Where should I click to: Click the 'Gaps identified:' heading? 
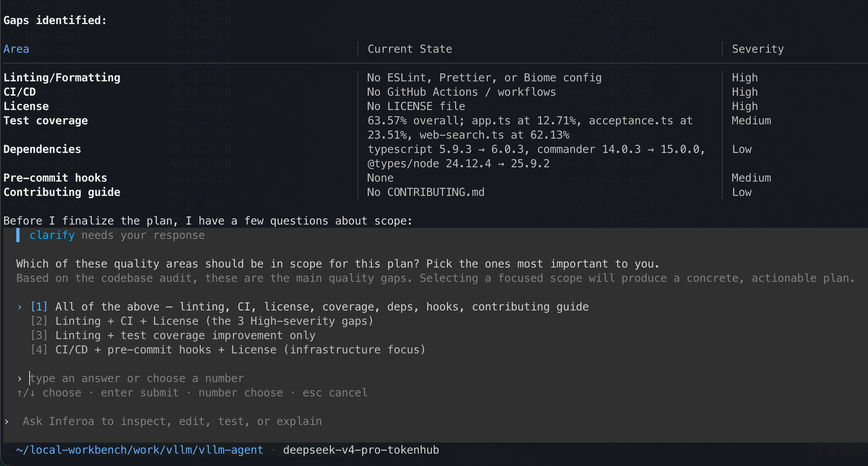coord(55,20)
